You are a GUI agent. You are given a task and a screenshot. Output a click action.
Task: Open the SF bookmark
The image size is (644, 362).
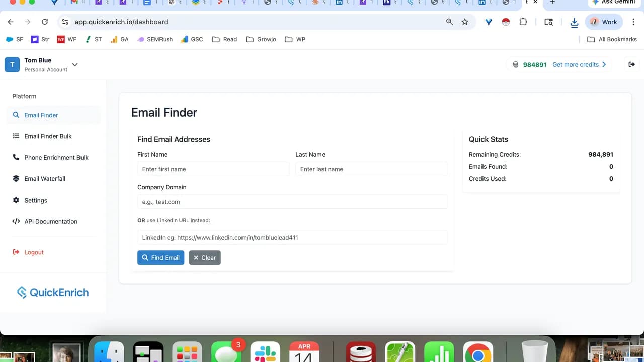pyautogui.click(x=14, y=39)
